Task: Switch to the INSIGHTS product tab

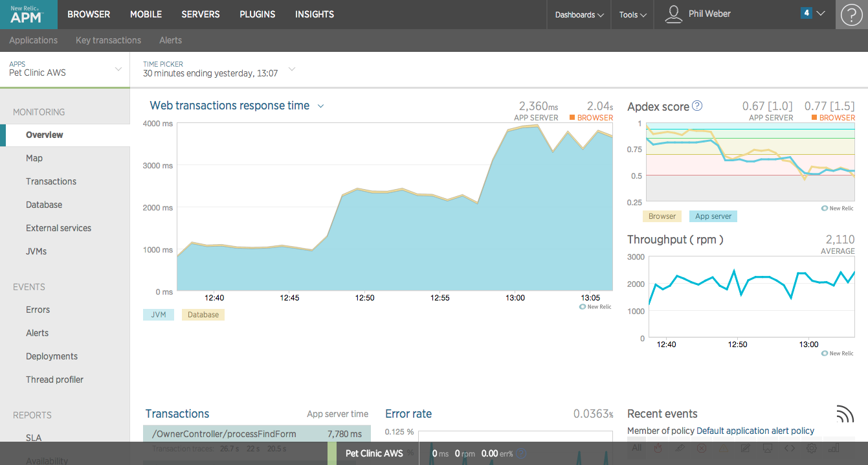Action: [315, 14]
